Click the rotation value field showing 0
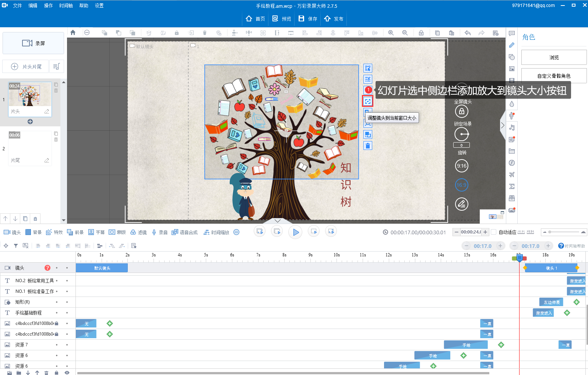 tap(461, 145)
